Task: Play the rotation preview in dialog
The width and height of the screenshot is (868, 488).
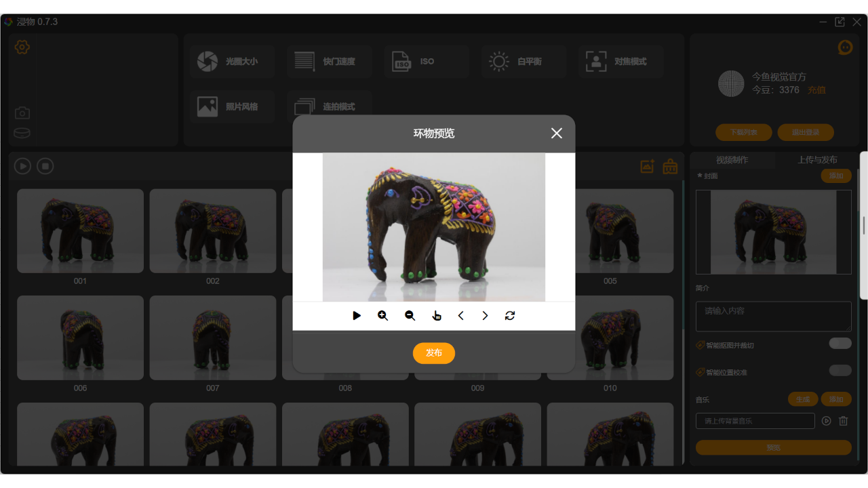Action: tap(357, 316)
